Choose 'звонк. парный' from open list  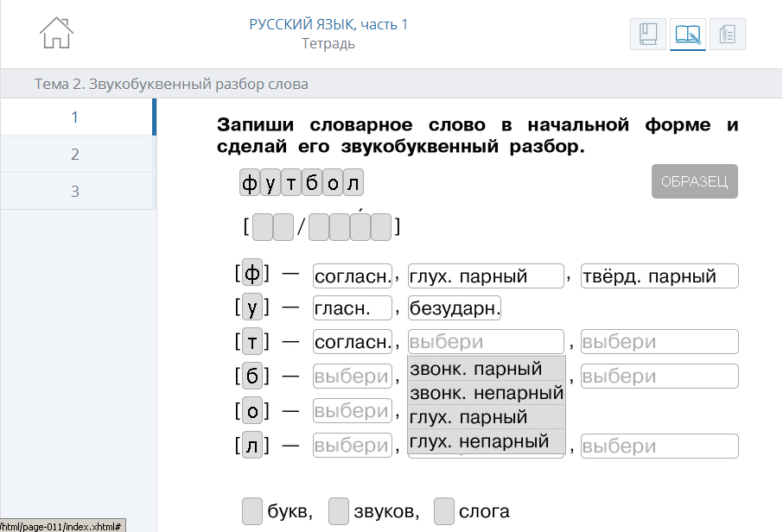(x=486, y=369)
